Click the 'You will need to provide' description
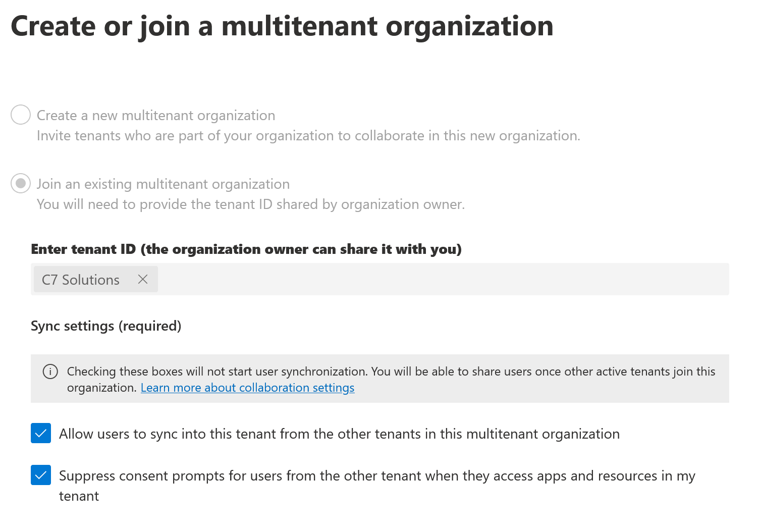This screenshot has height=532, width=759. (x=251, y=204)
